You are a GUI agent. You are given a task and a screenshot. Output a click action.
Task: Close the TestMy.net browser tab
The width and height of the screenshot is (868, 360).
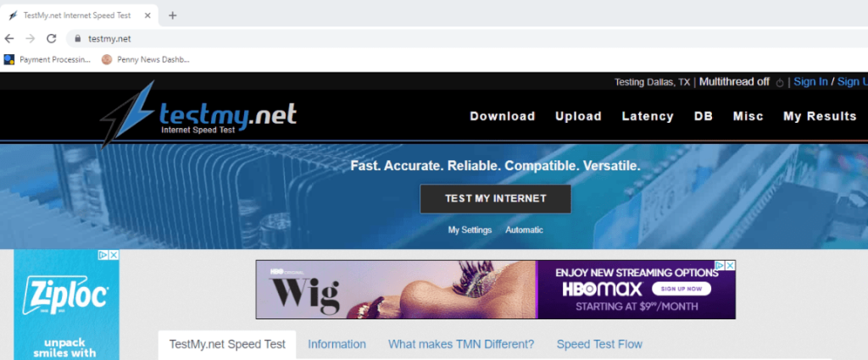147,15
